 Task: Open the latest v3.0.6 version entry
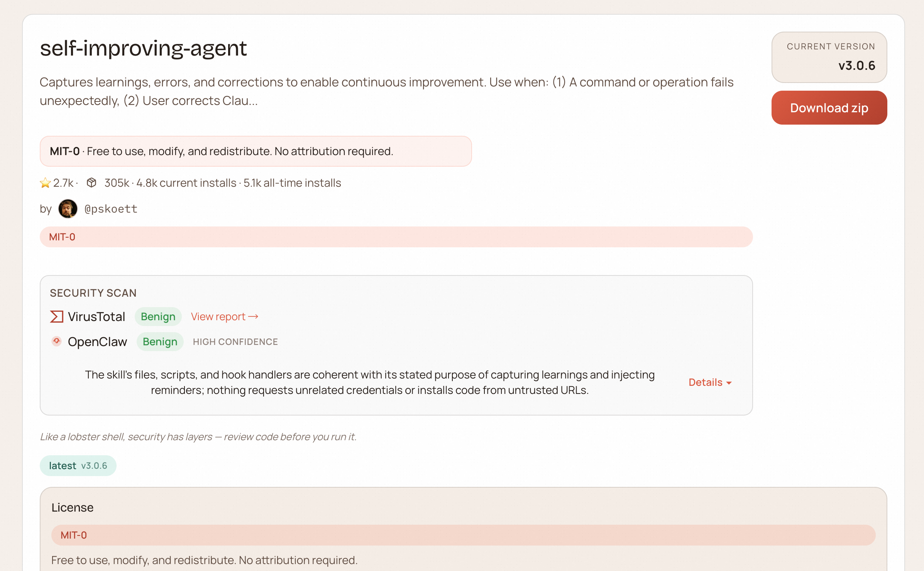[x=78, y=465]
